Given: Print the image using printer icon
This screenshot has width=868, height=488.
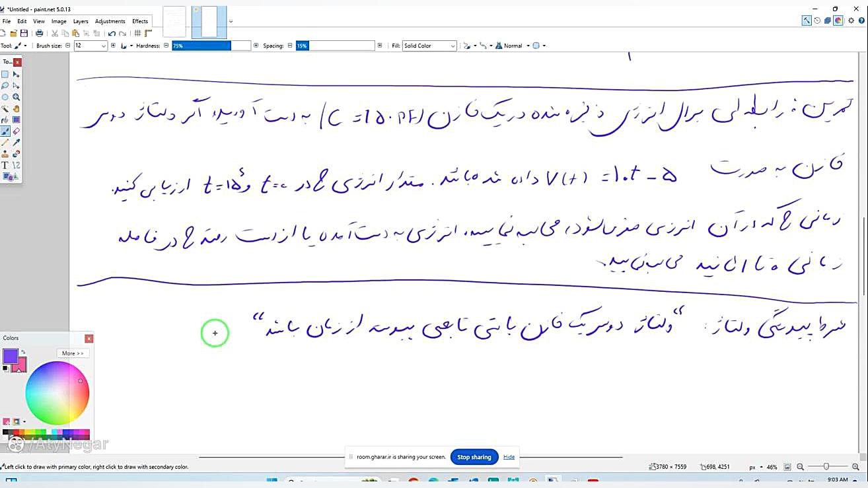Looking at the screenshot, I should click(39, 33).
